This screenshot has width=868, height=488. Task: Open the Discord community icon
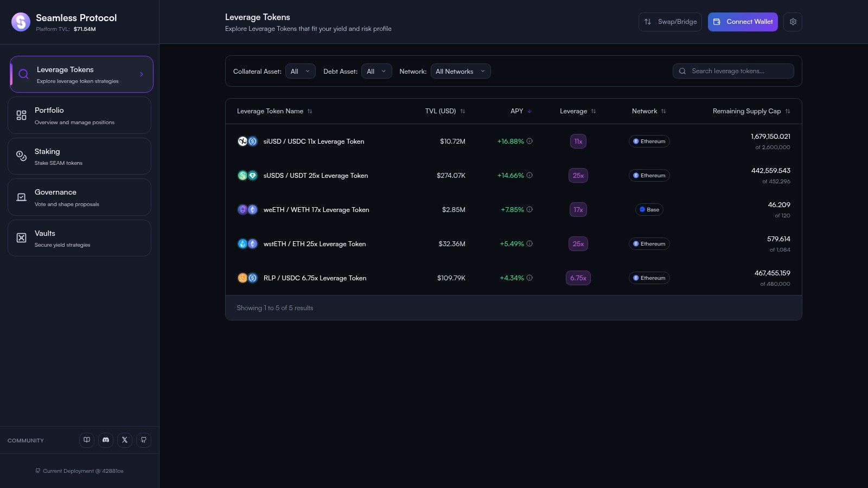pyautogui.click(x=105, y=440)
